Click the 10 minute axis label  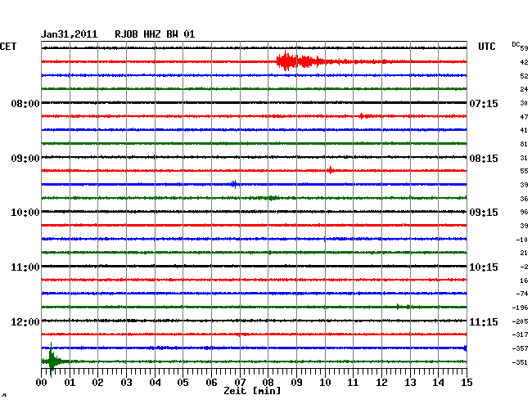(325, 383)
